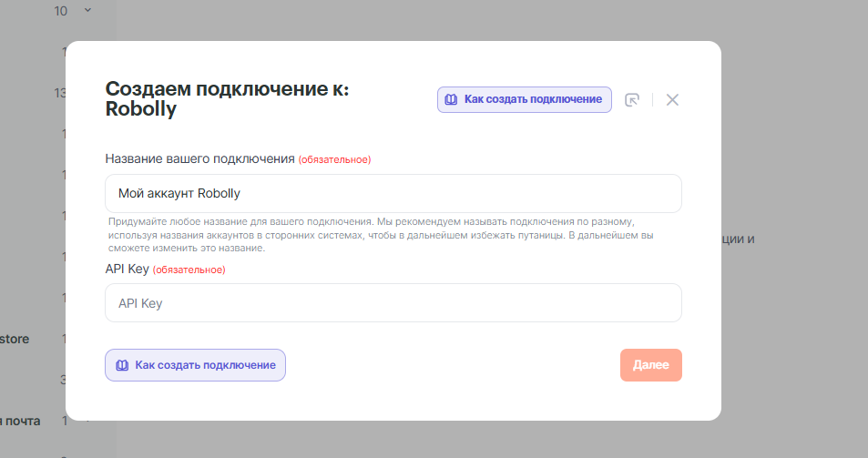Open bottom 'Как создать подключение' guide button
The image size is (868, 458).
click(195, 365)
